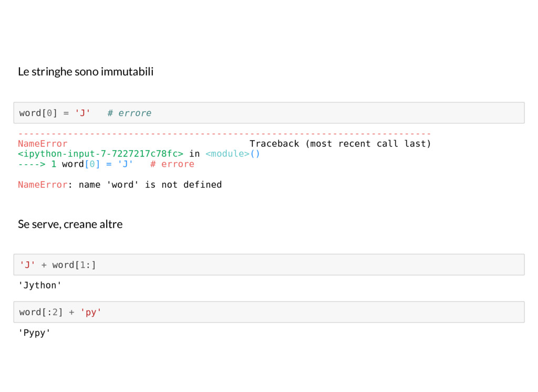This screenshot has height=392, width=538.
Task: Click the 'J' + word[1:] code cell
Action: coord(269,264)
